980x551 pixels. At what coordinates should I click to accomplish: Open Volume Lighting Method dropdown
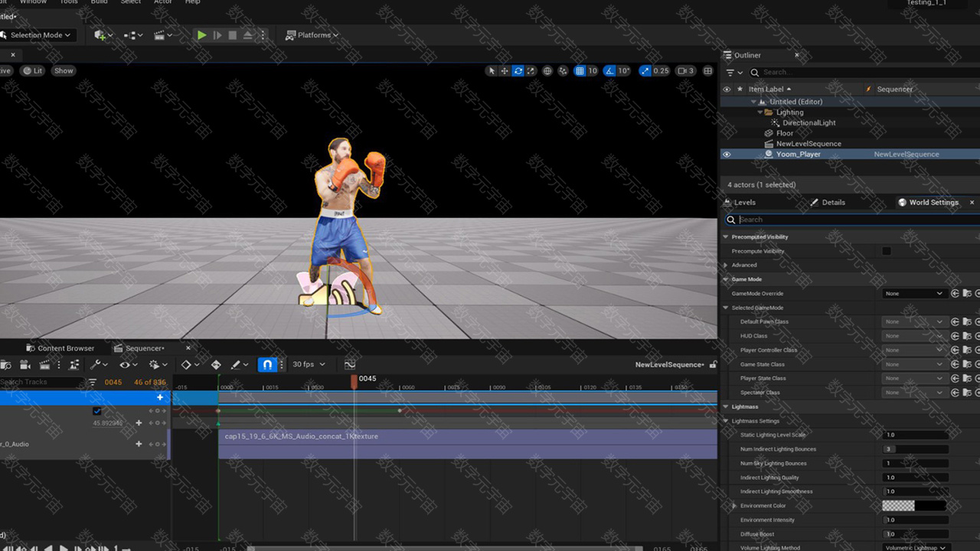(x=916, y=548)
